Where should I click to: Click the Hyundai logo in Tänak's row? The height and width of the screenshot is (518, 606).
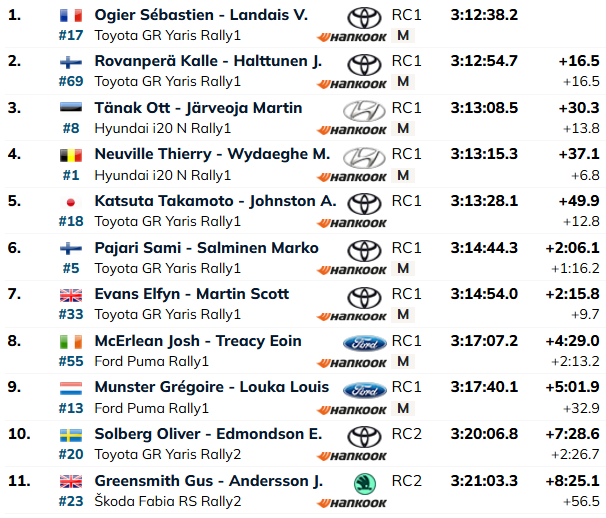point(364,111)
